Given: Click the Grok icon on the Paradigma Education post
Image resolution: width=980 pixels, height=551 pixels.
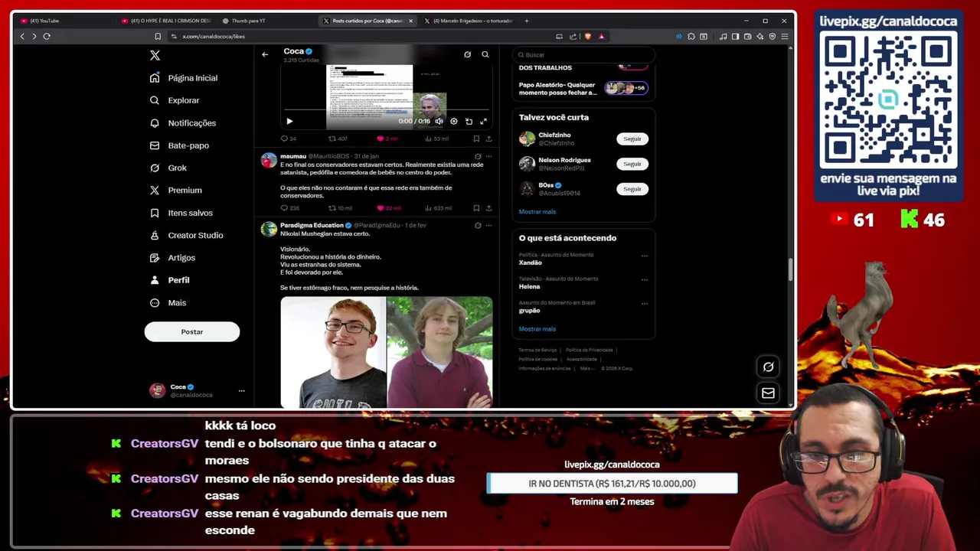Looking at the screenshot, I should pos(478,225).
